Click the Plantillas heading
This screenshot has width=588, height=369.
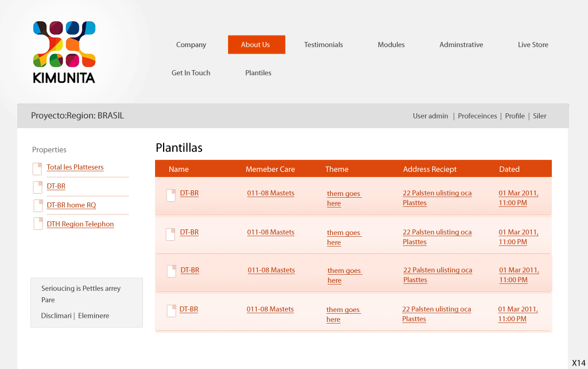pyautogui.click(x=179, y=148)
